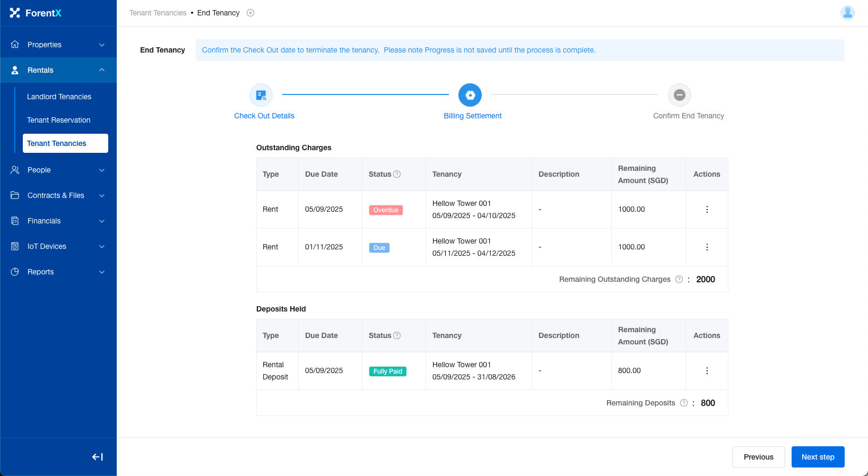Image resolution: width=868 pixels, height=476 pixels.
Task: Select Landlord Tenancies in the sidebar
Action: point(59,97)
